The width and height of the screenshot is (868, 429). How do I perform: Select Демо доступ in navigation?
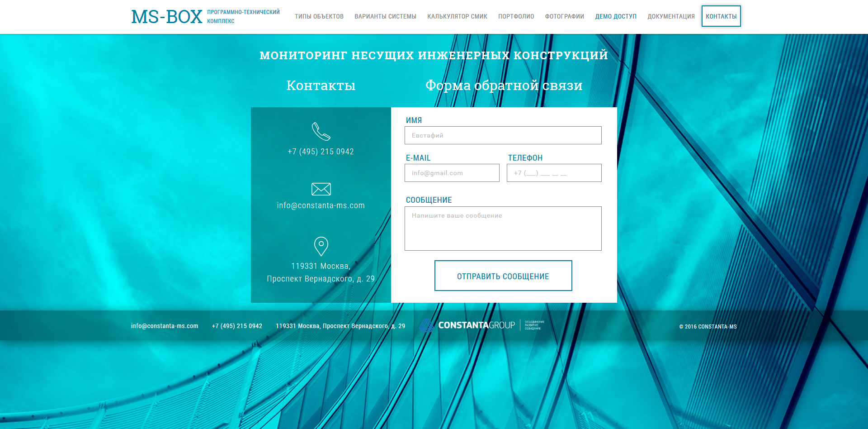click(x=616, y=17)
